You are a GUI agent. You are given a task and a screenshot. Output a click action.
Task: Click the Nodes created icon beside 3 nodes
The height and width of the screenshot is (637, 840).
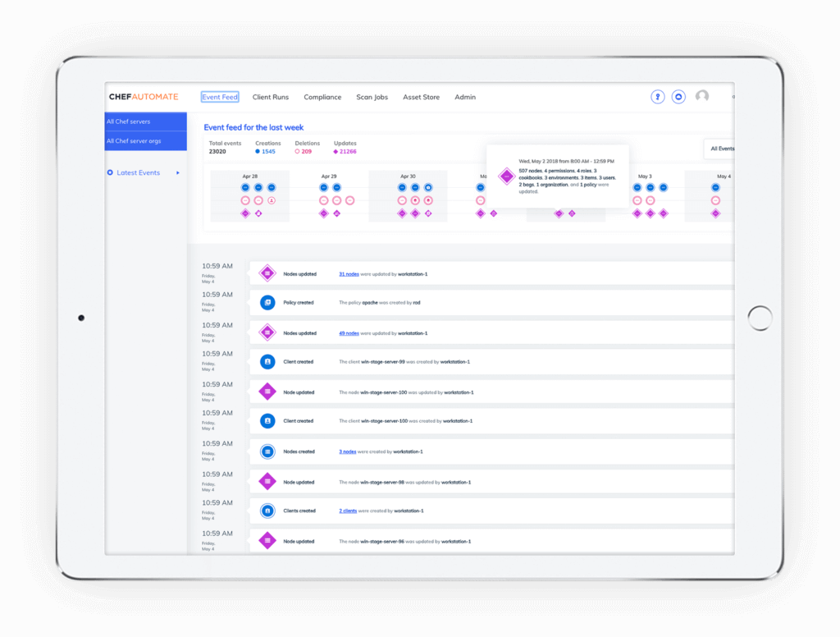[267, 451]
